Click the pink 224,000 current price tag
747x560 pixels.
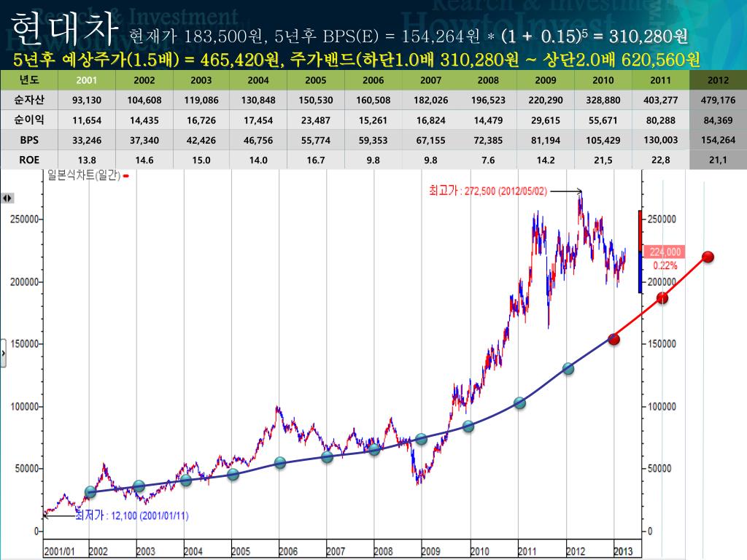665,252
